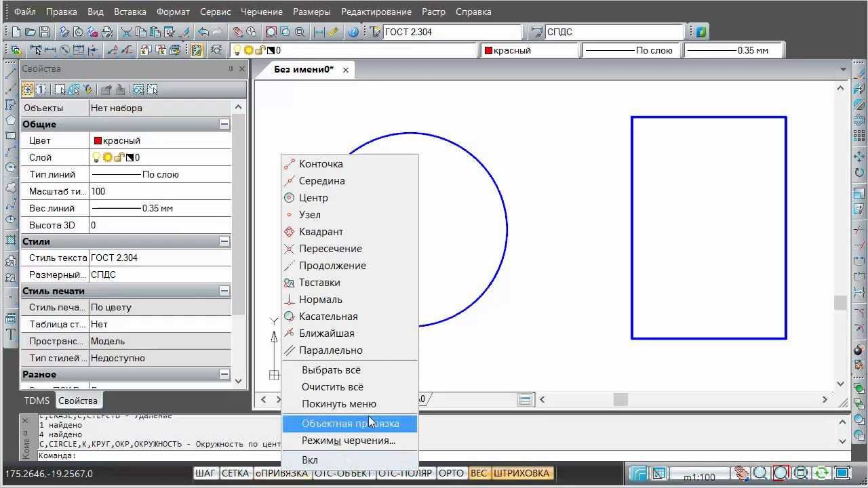
Task: Collapse the Разное properties section
Action: coord(224,374)
